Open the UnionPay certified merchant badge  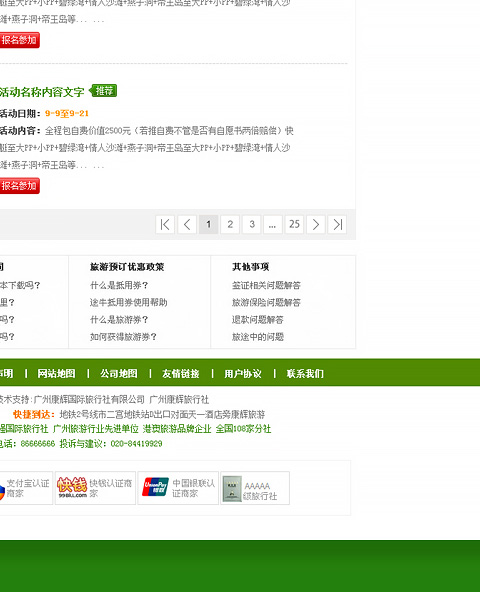[x=178, y=488]
